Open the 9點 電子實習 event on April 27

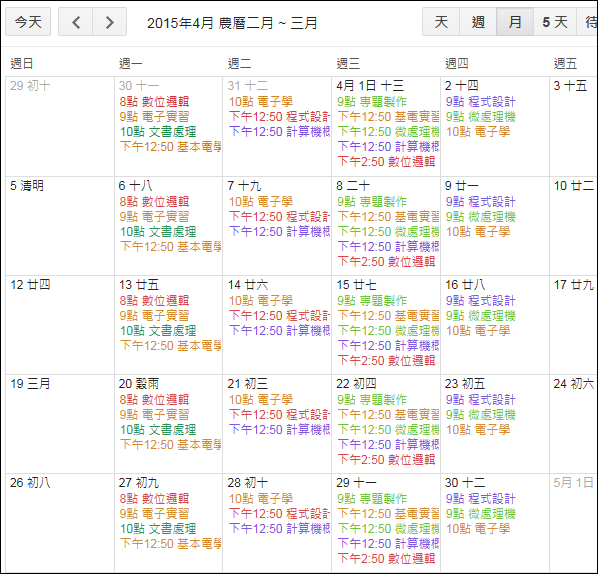click(154, 514)
